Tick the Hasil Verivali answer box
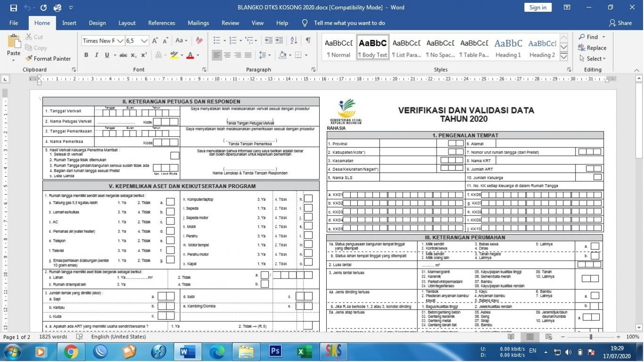Image resolution: width=644 pixels, height=362 pixels. tap(174, 156)
